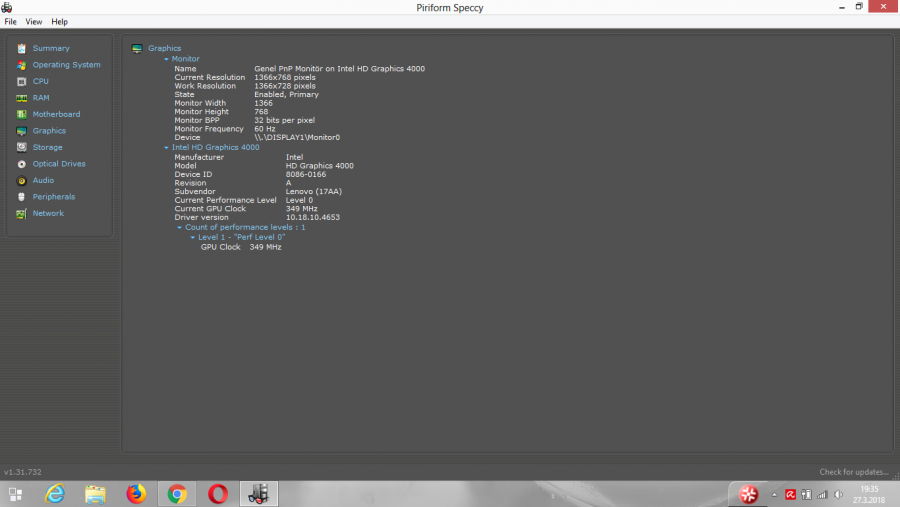Image resolution: width=900 pixels, height=507 pixels.
Task: Select Current GPU Clock label
Action: 210,209
